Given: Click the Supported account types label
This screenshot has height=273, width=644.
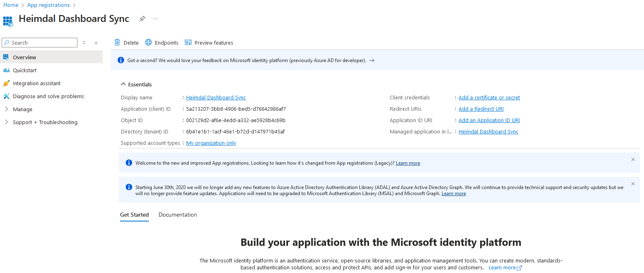Looking at the screenshot, I should pos(150,143).
